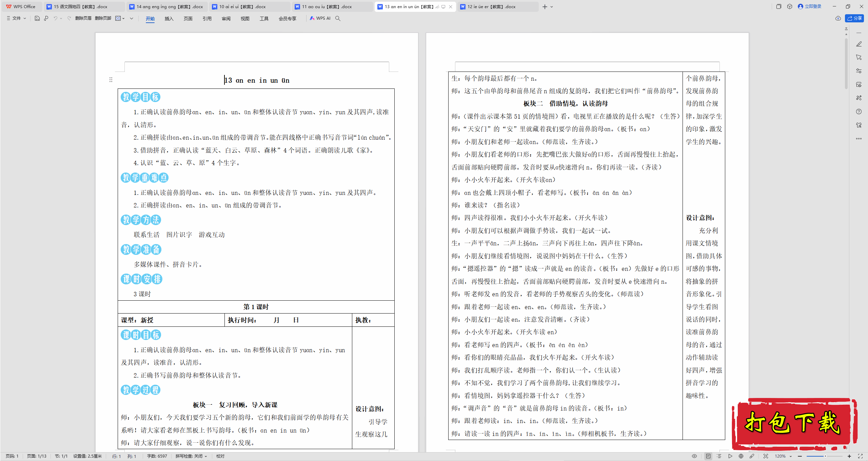Click the save document icon
The image size is (868, 461).
point(37,18)
